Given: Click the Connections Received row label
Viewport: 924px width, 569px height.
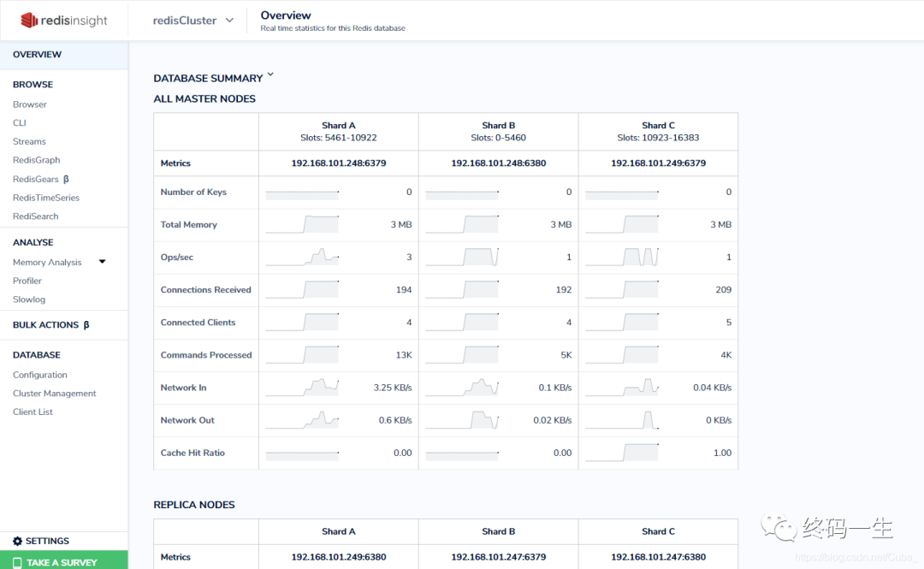Looking at the screenshot, I should point(205,290).
